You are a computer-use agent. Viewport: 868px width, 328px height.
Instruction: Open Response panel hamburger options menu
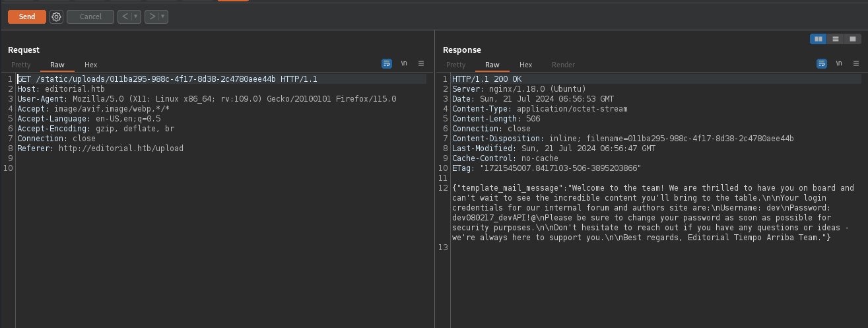pyautogui.click(x=856, y=64)
